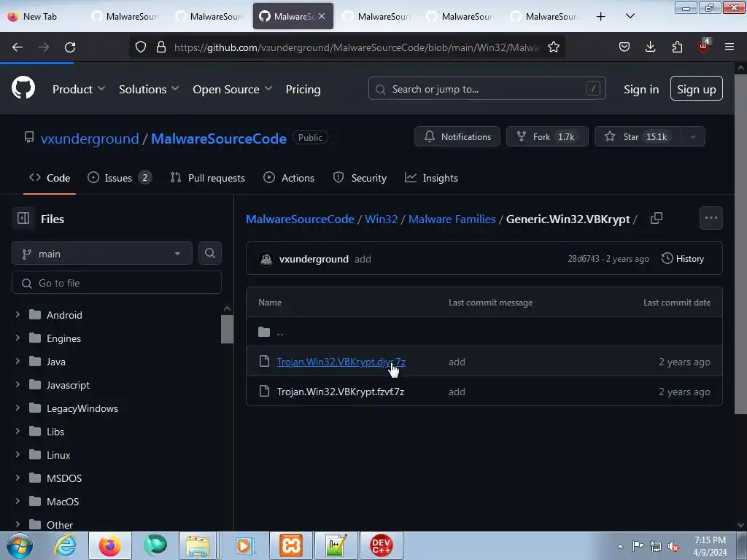This screenshot has width=747, height=560.
Task: Expand the Product menu
Action: pos(79,89)
